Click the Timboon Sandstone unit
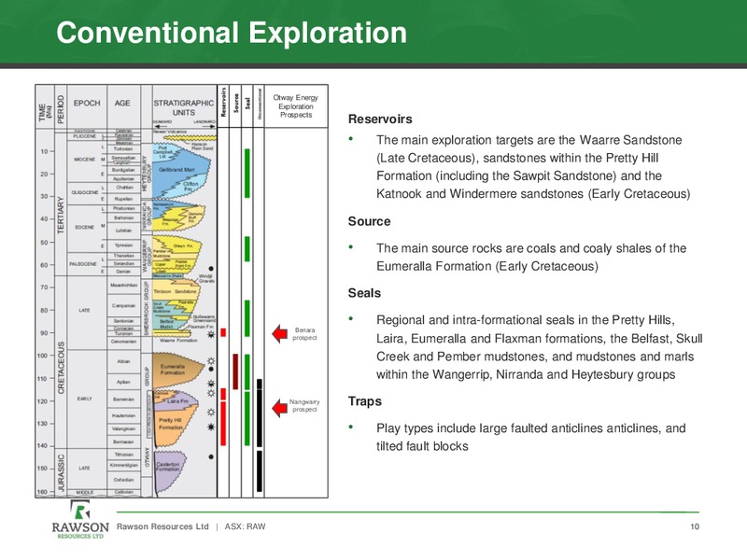Screen dimensions: 747x560 point(175,291)
